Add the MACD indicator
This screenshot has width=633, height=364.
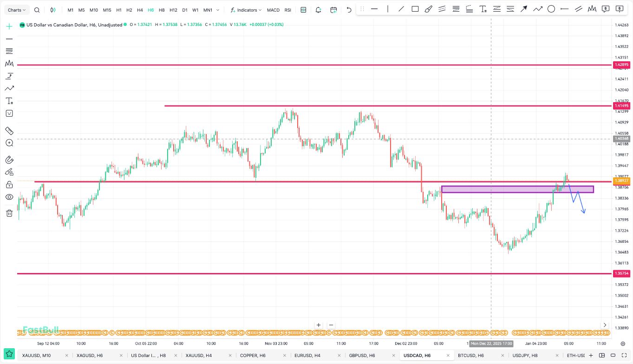(x=273, y=10)
